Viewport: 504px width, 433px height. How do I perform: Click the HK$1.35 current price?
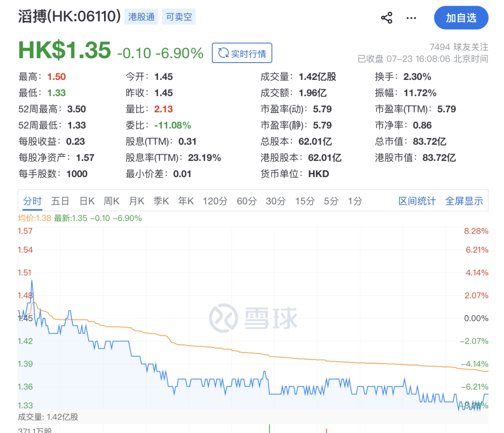click(64, 50)
